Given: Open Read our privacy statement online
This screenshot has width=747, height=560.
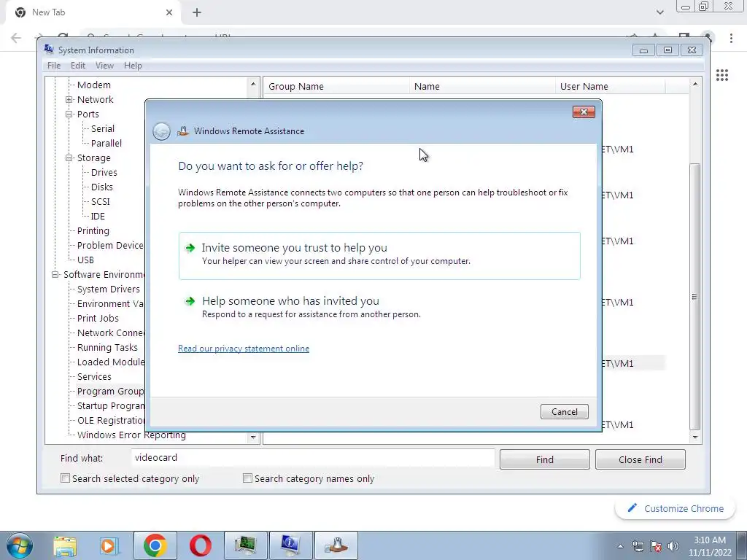Looking at the screenshot, I should point(244,349).
